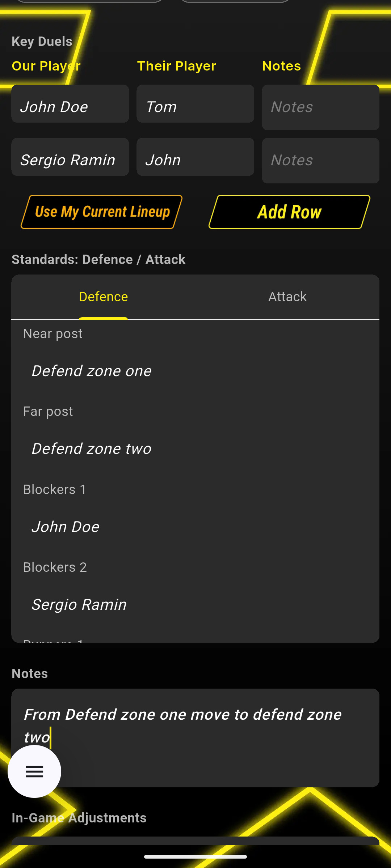Click the second row Notes field
This screenshot has width=391, height=868.
click(x=320, y=160)
